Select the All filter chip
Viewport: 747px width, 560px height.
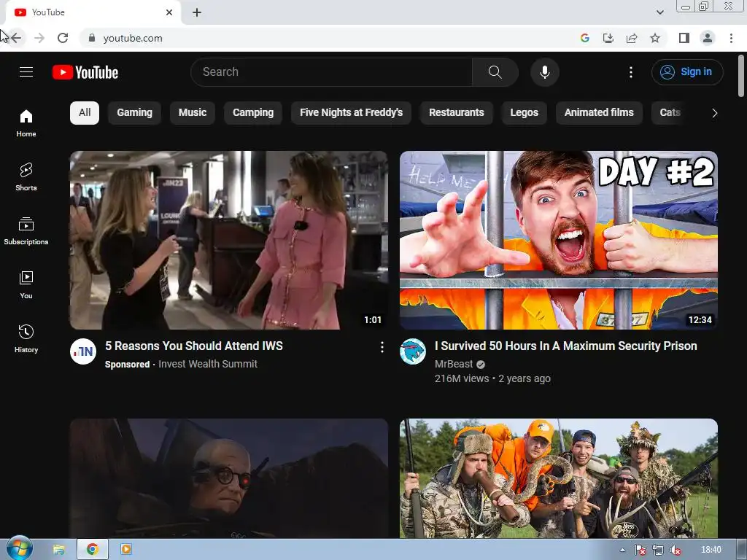pos(85,113)
